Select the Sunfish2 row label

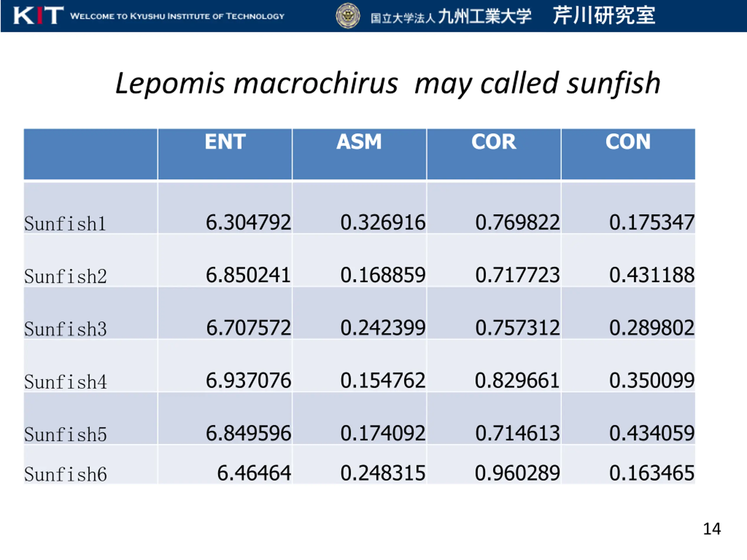(66, 276)
